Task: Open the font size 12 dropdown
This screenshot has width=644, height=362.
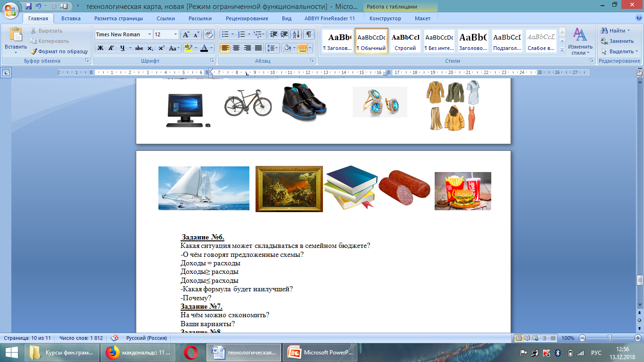Action: (175, 34)
